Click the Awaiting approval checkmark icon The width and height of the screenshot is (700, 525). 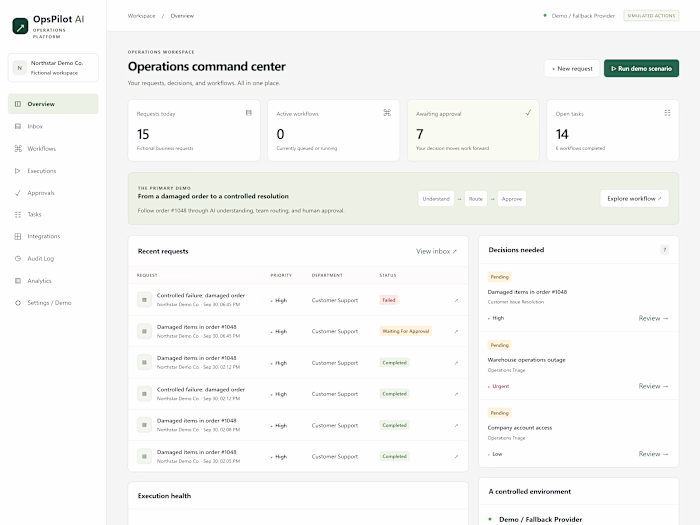[528, 113]
